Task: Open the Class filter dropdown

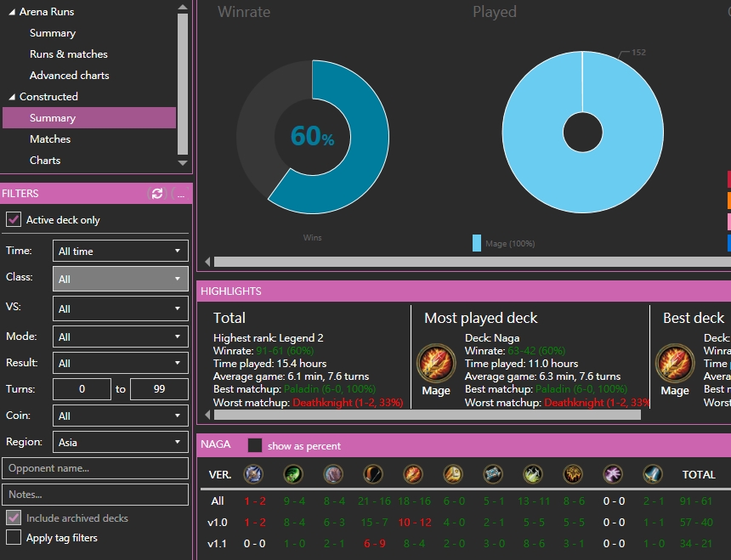Action: (x=121, y=279)
